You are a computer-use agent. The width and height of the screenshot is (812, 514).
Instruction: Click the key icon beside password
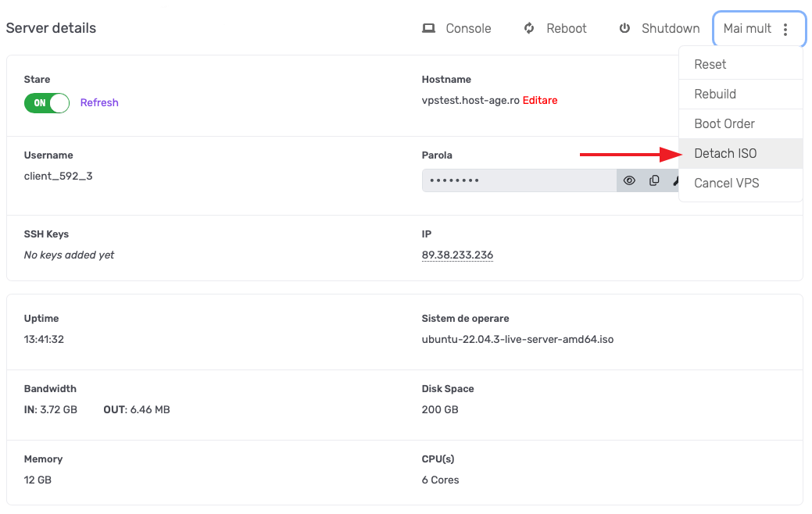click(x=674, y=180)
